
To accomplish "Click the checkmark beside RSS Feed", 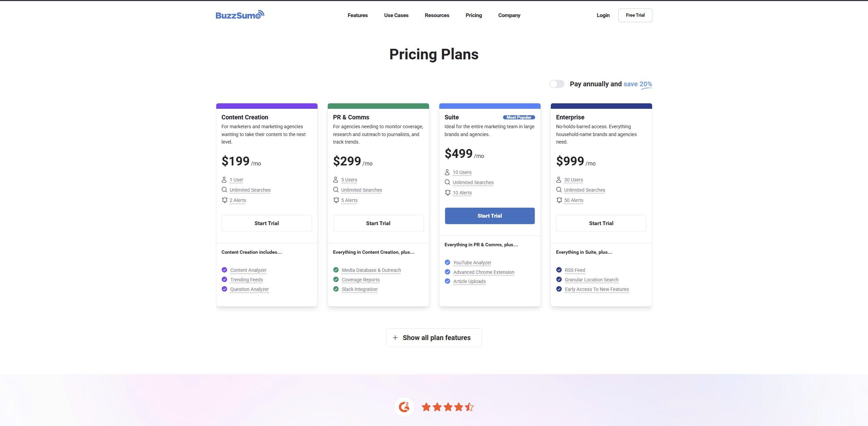I will 559,270.
